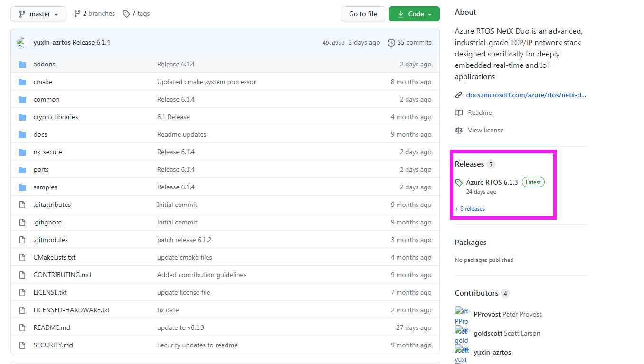This screenshot has width=644, height=364.
Task: Open goldscott Scott Larson contributor profile
Action: pos(507,333)
